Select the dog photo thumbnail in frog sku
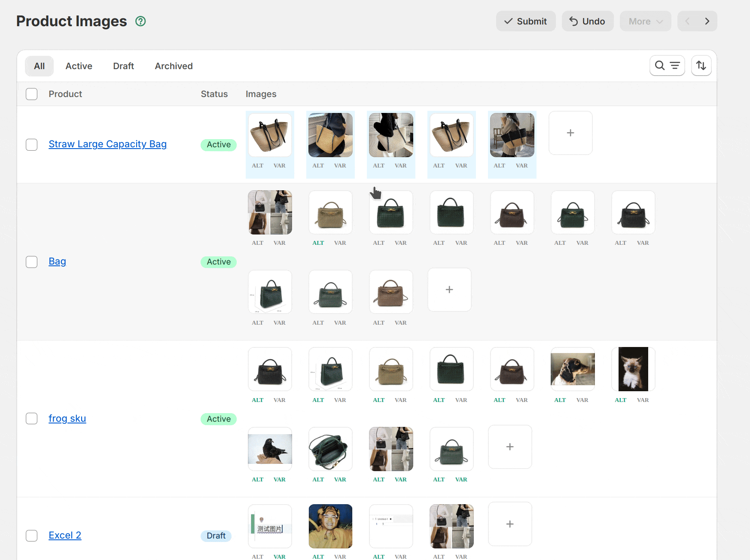The width and height of the screenshot is (750, 560). tap(573, 369)
